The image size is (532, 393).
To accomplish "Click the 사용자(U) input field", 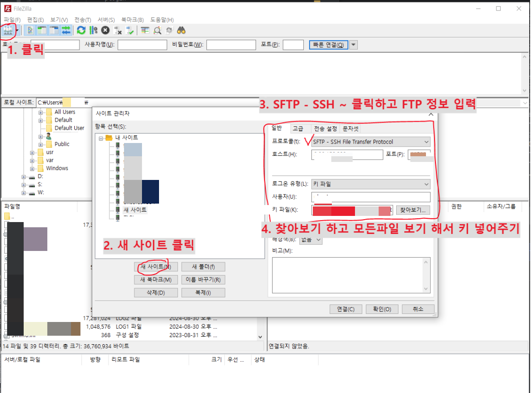I will coord(371,197).
